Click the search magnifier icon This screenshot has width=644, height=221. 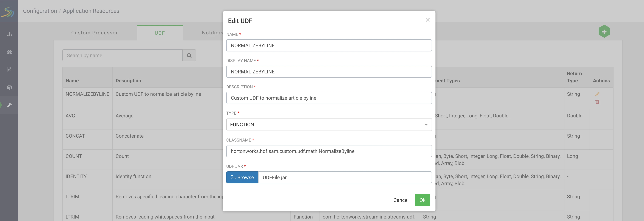[x=189, y=56]
